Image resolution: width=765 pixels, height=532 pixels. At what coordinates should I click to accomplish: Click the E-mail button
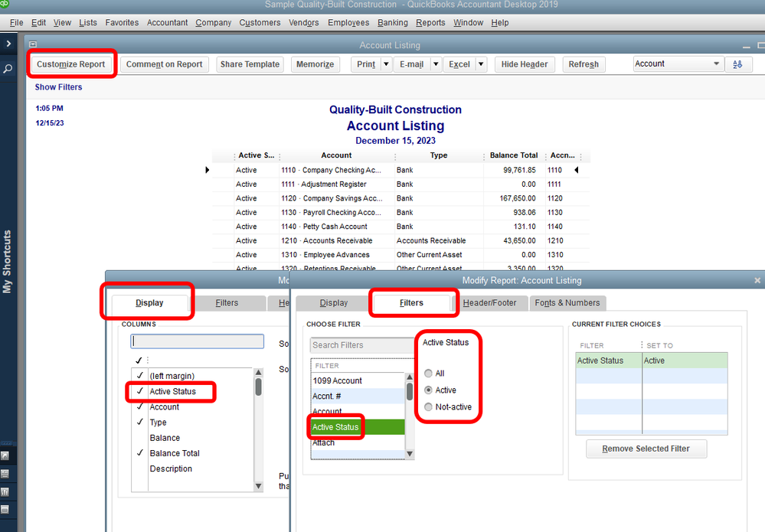412,64
